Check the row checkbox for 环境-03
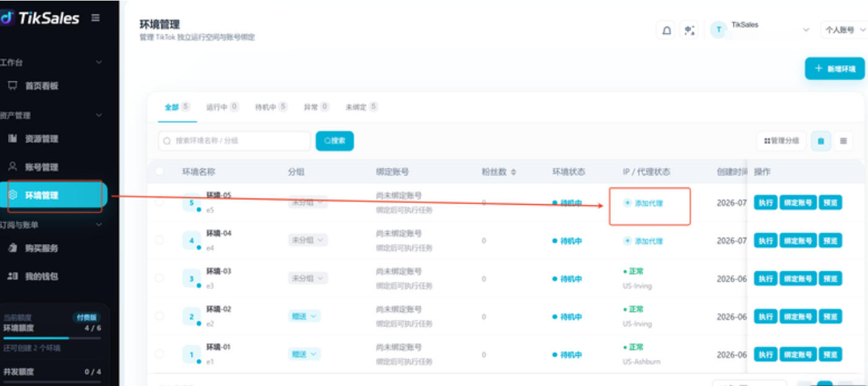 click(x=160, y=278)
